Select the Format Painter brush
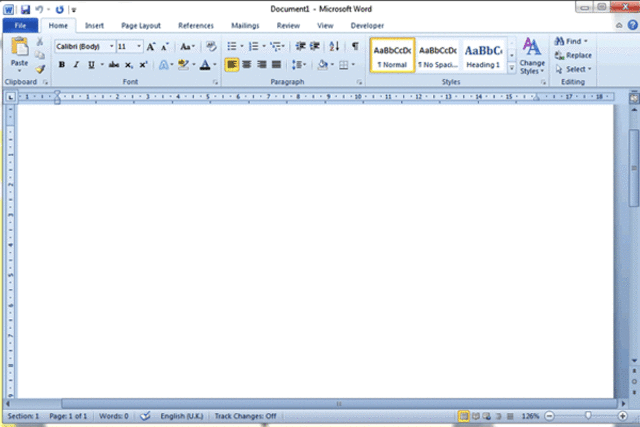This screenshot has width=640, height=427. [x=40, y=69]
